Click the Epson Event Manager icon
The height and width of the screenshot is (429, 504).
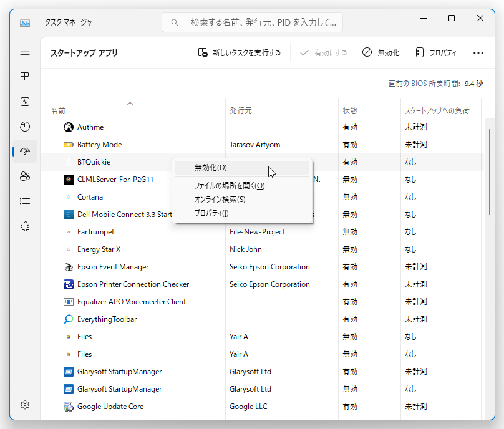click(x=69, y=267)
